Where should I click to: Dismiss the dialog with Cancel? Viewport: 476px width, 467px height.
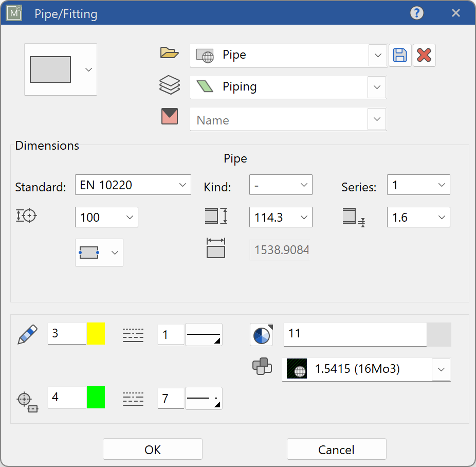(x=336, y=449)
